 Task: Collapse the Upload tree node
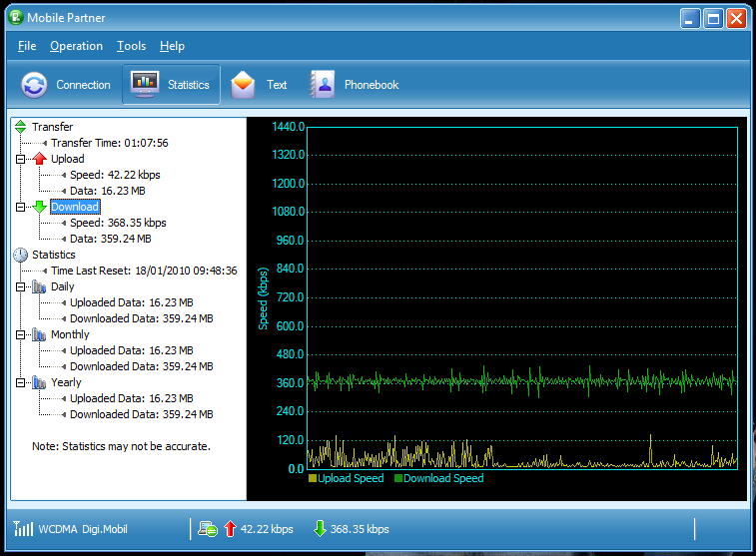[20, 159]
